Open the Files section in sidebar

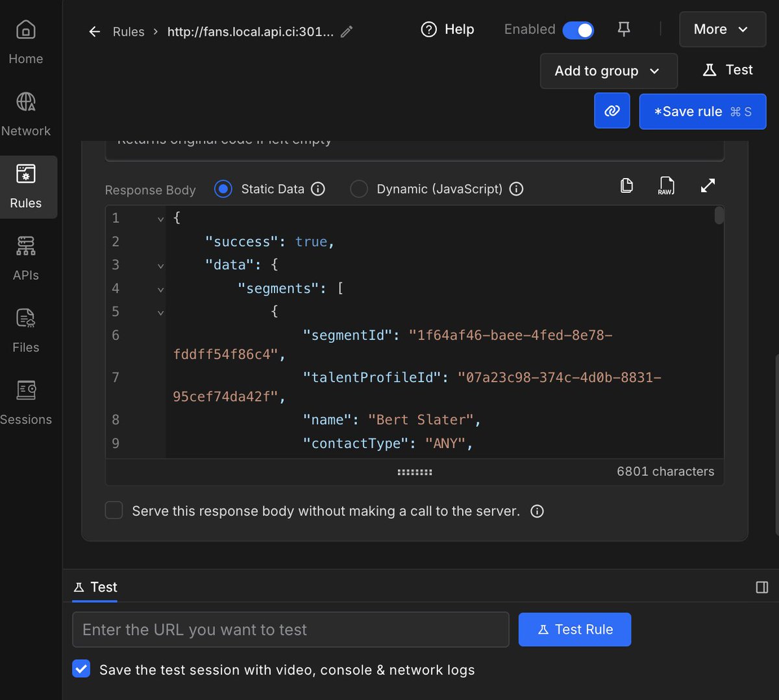[26, 331]
